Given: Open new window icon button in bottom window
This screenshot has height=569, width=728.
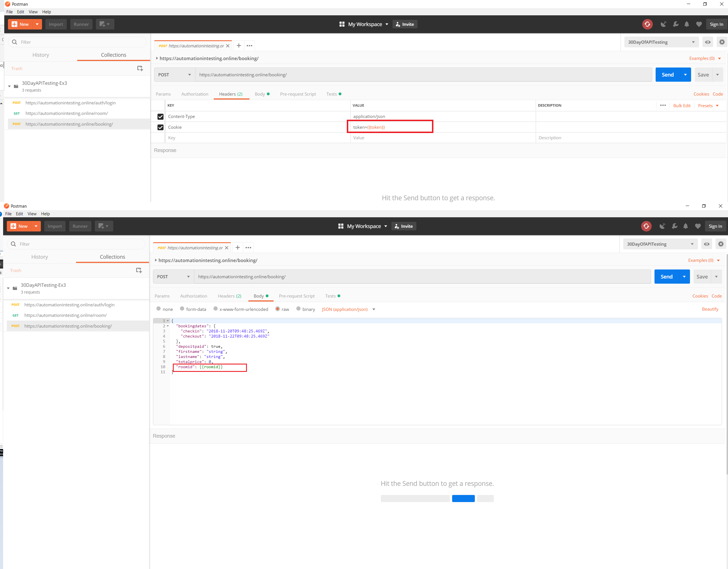Looking at the screenshot, I should 104,226.
